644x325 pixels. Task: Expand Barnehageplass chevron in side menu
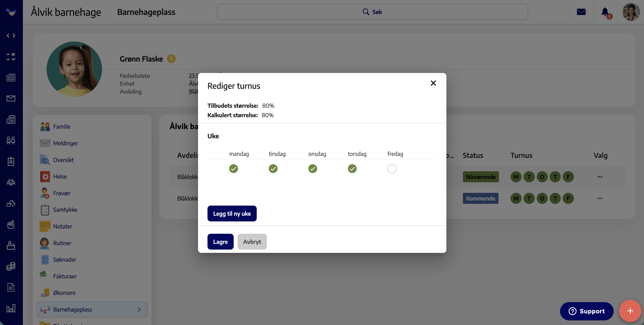click(x=139, y=309)
